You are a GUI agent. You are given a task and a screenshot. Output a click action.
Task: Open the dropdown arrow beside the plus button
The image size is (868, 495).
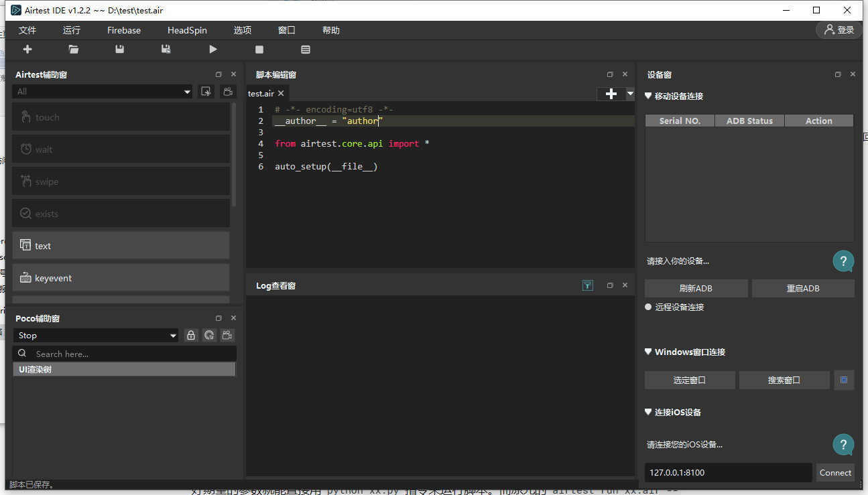630,94
